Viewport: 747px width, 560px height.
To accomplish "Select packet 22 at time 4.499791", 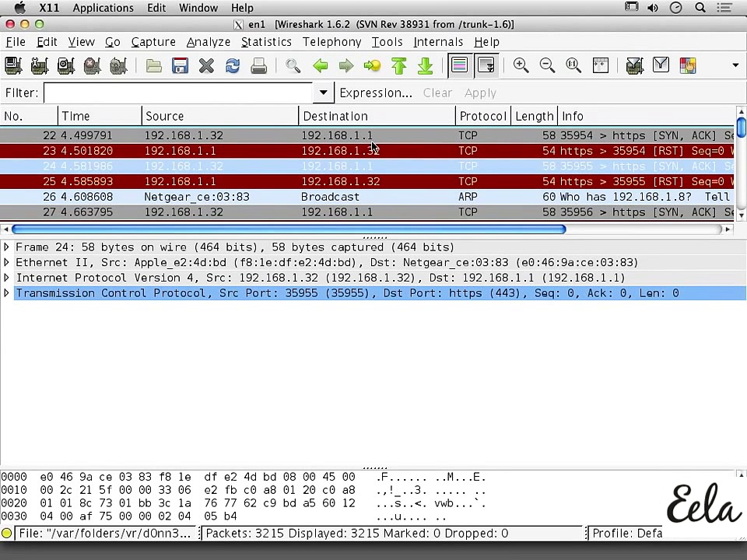I will tap(366, 135).
